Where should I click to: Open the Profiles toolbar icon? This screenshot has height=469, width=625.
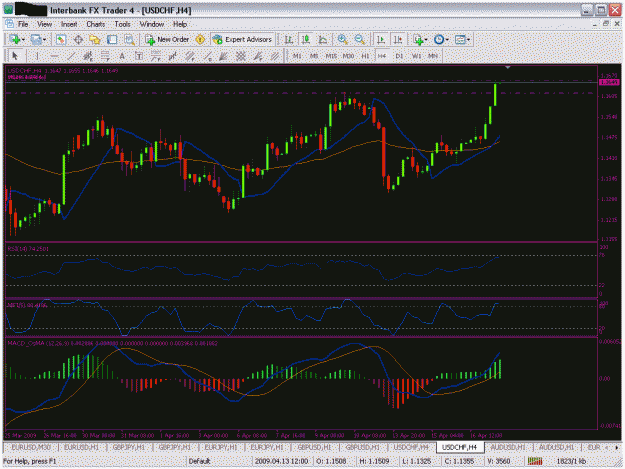[x=36, y=39]
